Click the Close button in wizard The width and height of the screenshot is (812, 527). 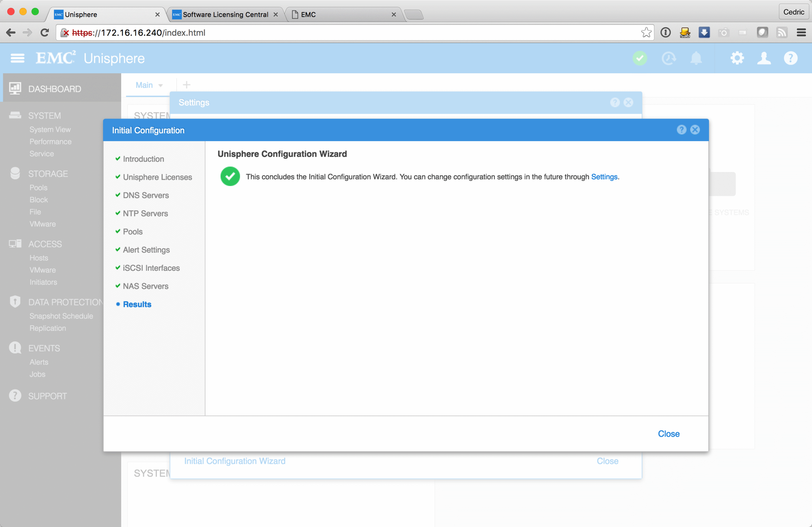coord(668,433)
